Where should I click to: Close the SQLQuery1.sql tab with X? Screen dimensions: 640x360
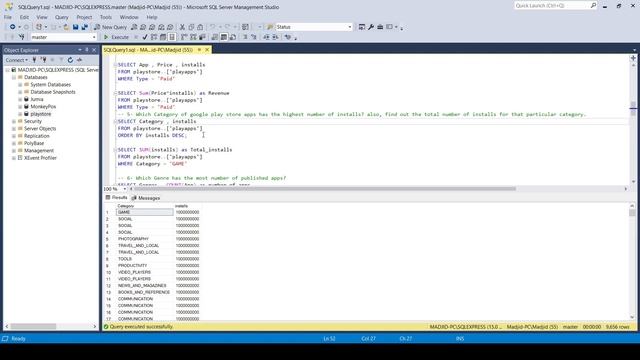coord(207,49)
